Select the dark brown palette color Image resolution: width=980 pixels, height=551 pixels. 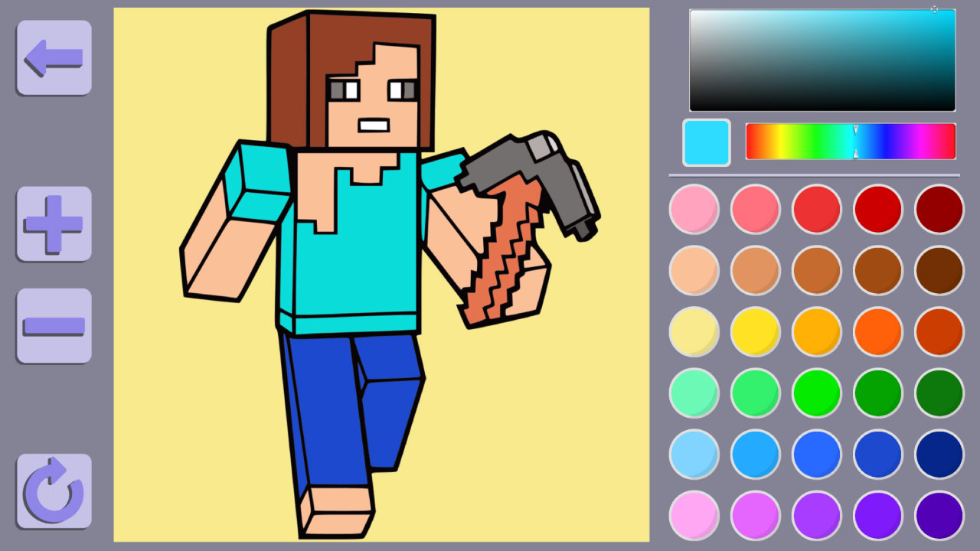click(939, 270)
